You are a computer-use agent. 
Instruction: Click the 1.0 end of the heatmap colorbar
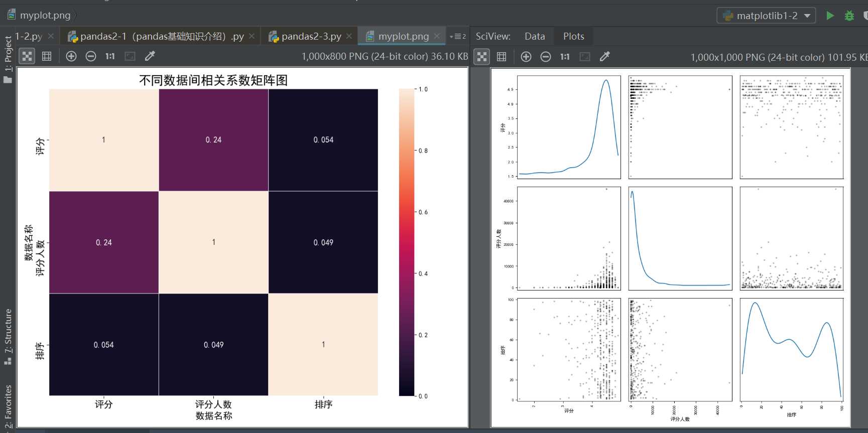coord(423,89)
